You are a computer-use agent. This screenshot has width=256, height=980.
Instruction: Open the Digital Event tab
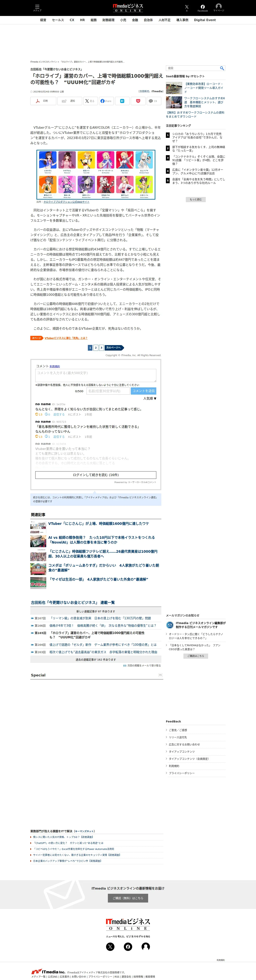pos(205,20)
